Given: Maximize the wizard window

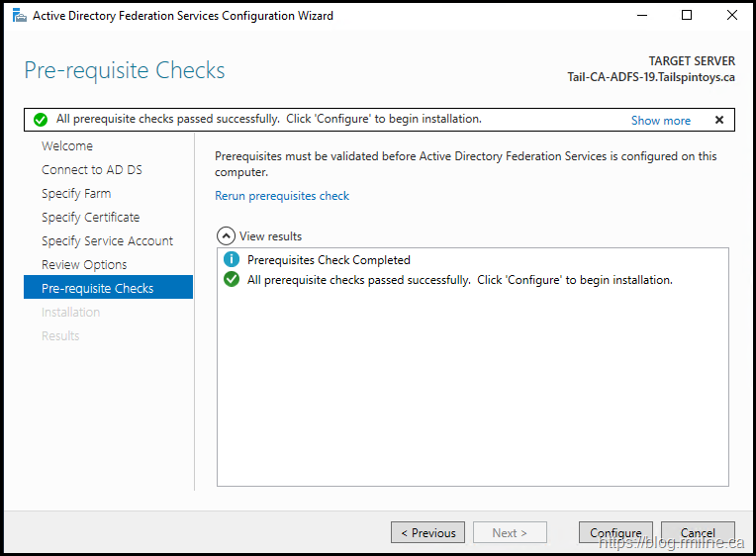Looking at the screenshot, I should pyautogui.click(x=687, y=16).
